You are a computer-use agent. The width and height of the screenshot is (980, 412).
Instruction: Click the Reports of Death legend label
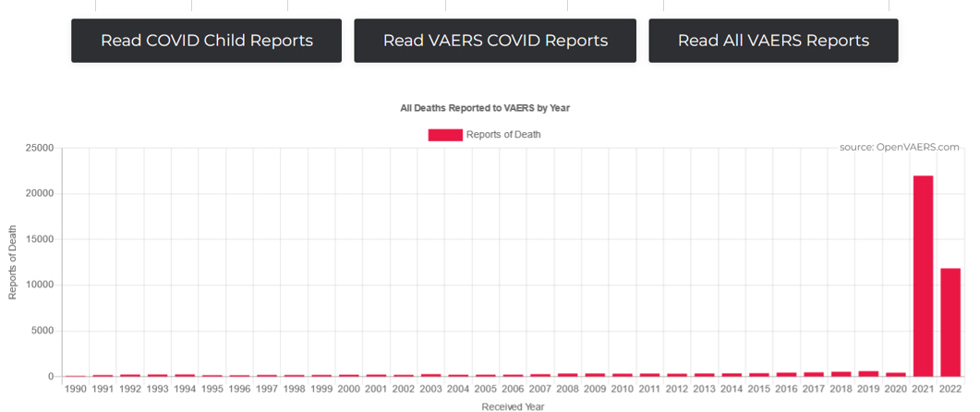[503, 135]
